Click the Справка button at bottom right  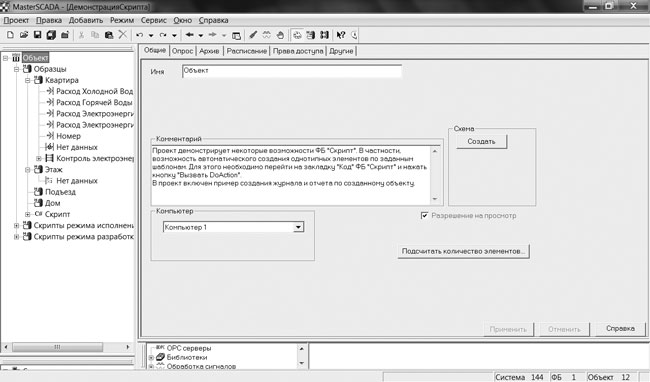tap(620, 329)
